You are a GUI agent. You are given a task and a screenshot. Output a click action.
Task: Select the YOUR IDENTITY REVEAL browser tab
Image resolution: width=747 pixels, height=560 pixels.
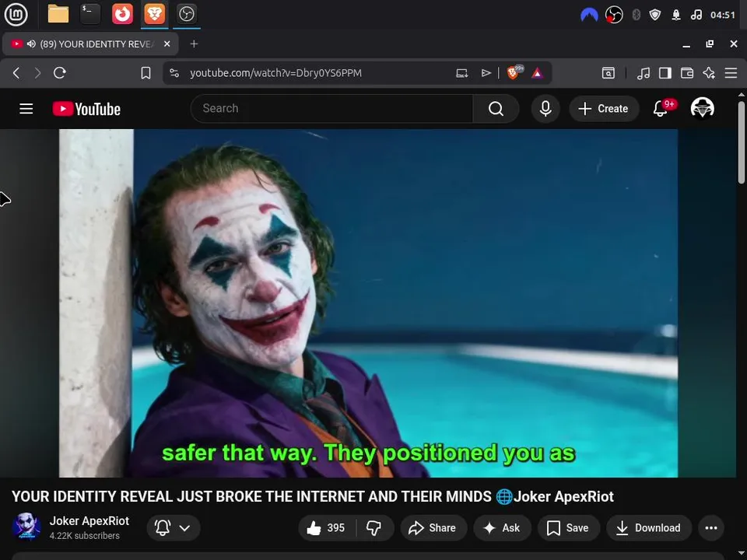pos(90,44)
